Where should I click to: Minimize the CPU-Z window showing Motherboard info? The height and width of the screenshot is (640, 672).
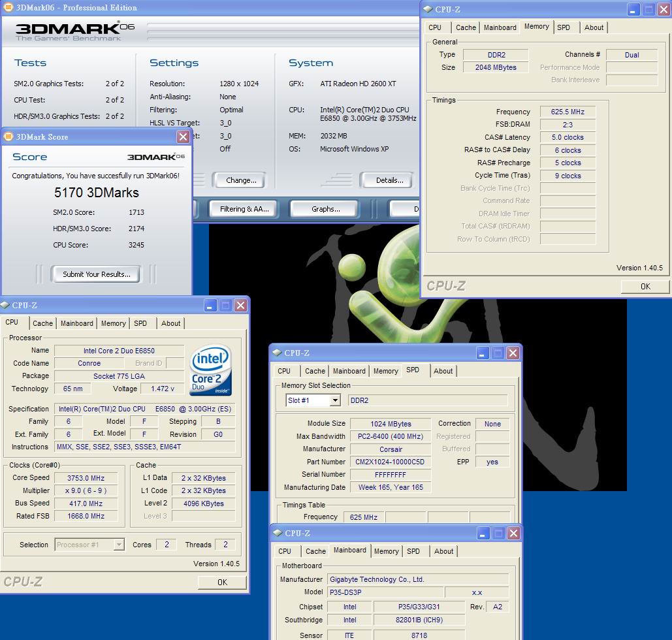coord(482,534)
